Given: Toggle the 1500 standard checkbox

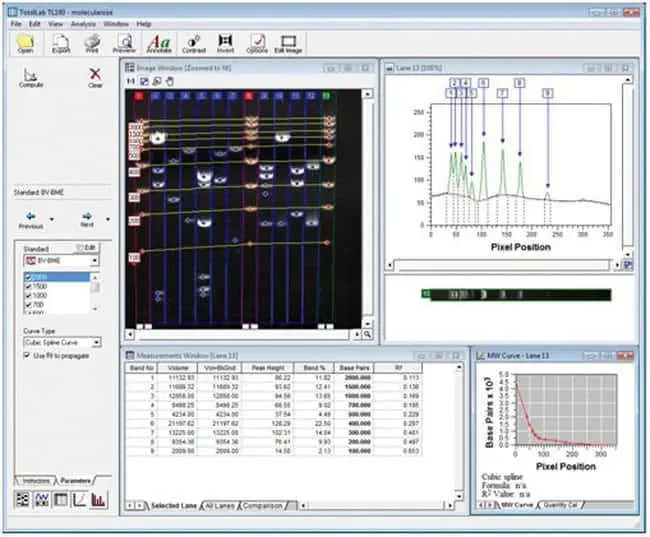Looking at the screenshot, I should point(26,285).
